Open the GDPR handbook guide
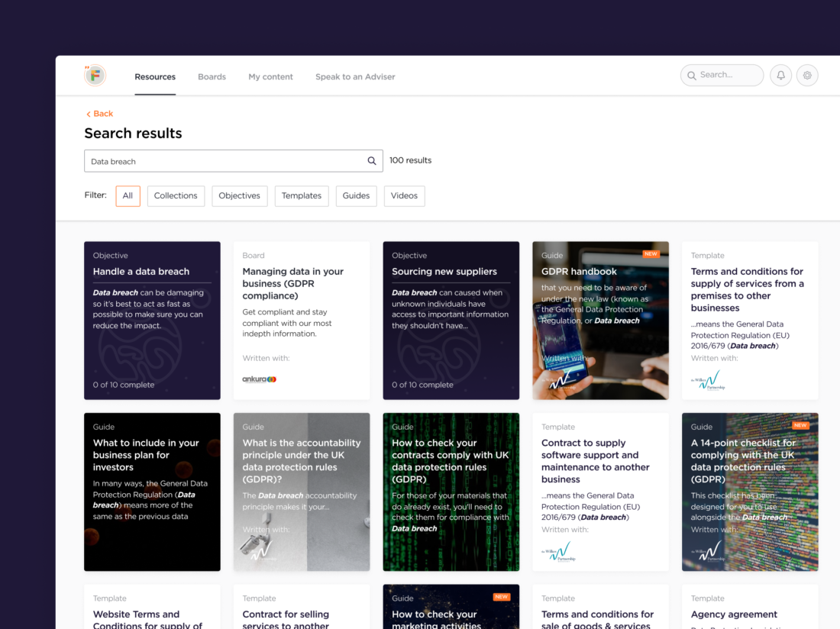 point(600,321)
